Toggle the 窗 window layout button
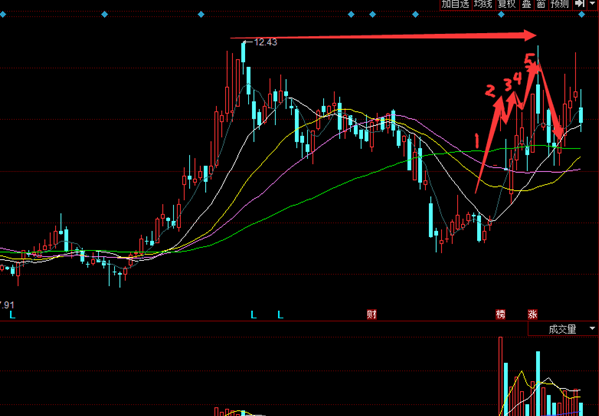The image size is (599, 416). (540, 4)
